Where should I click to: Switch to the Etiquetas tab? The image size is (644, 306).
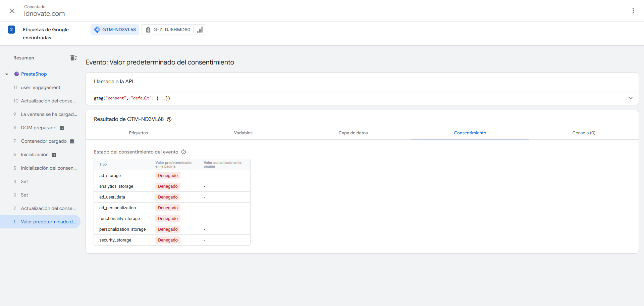click(138, 133)
